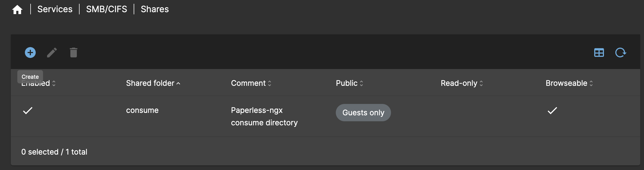644x170 pixels.
Task: Open the column visibility grid icon
Action: pos(599,53)
